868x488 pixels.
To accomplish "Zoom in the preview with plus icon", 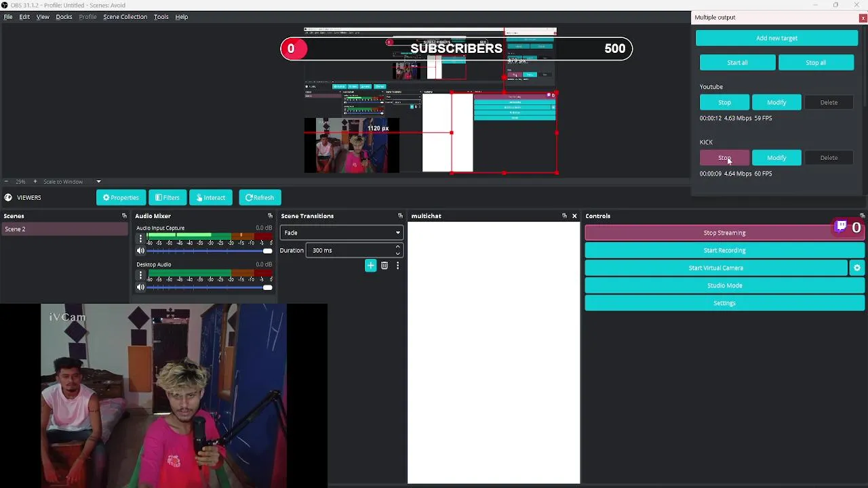I will pyautogui.click(x=35, y=182).
